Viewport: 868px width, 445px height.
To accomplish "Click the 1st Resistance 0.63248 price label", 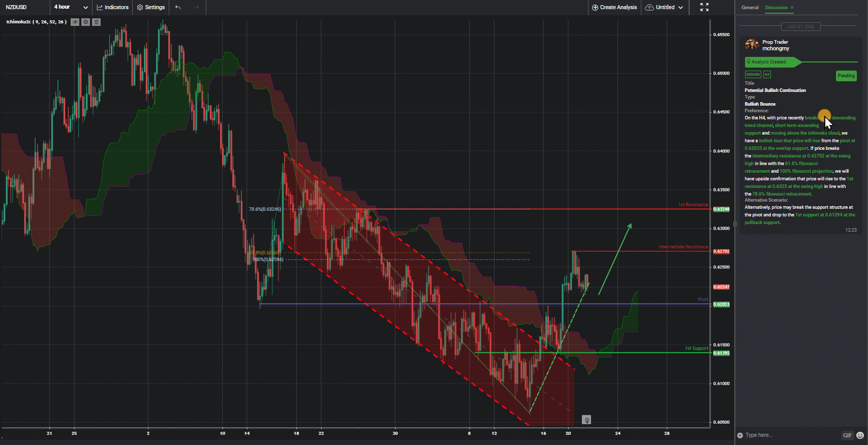I will [x=721, y=209].
